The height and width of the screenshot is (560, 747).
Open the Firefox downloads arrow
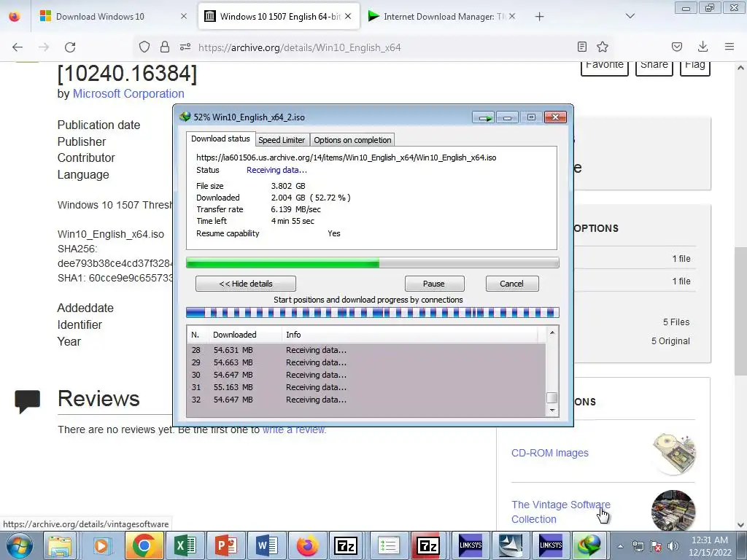pos(703,47)
